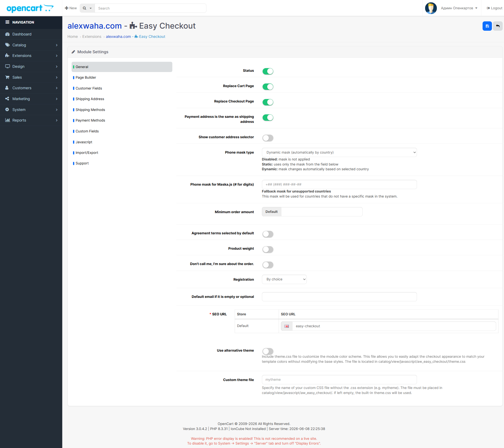
Task: Click the Customers person icon
Action: tap(7, 88)
